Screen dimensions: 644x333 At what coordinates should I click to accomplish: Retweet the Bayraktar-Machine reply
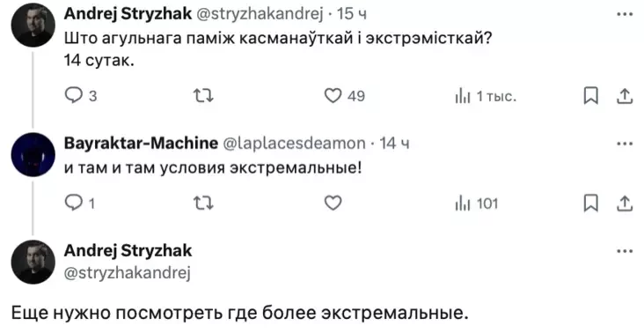point(203,203)
